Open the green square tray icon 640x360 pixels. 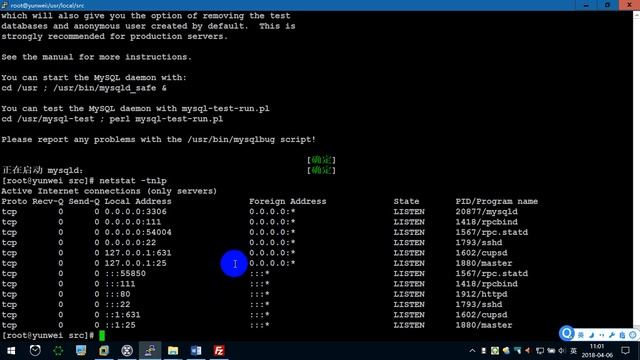click(x=495, y=351)
